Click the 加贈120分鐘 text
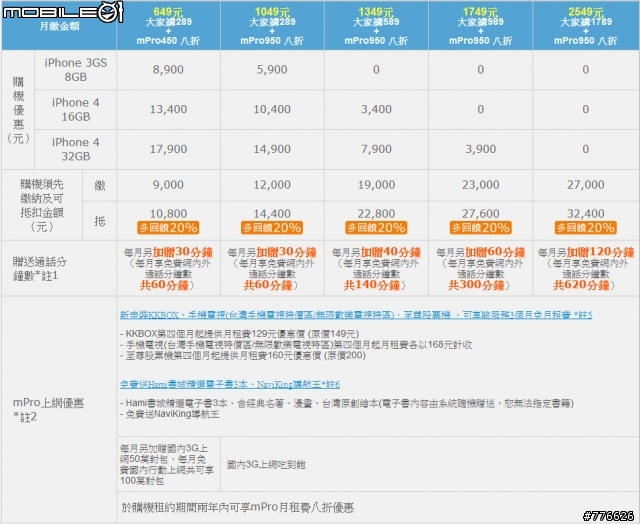 click(x=600, y=252)
